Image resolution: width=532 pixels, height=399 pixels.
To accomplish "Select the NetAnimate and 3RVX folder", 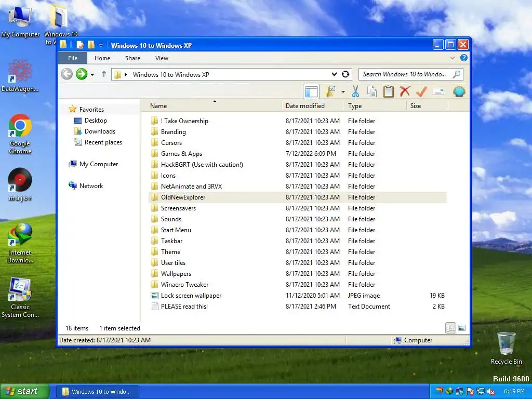I will click(298, 187).
